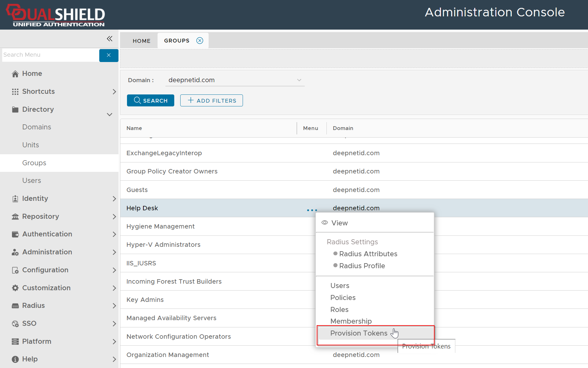This screenshot has width=588, height=368.
Task: Click the ADD FILTERS button
Action: [x=211, y=101]
